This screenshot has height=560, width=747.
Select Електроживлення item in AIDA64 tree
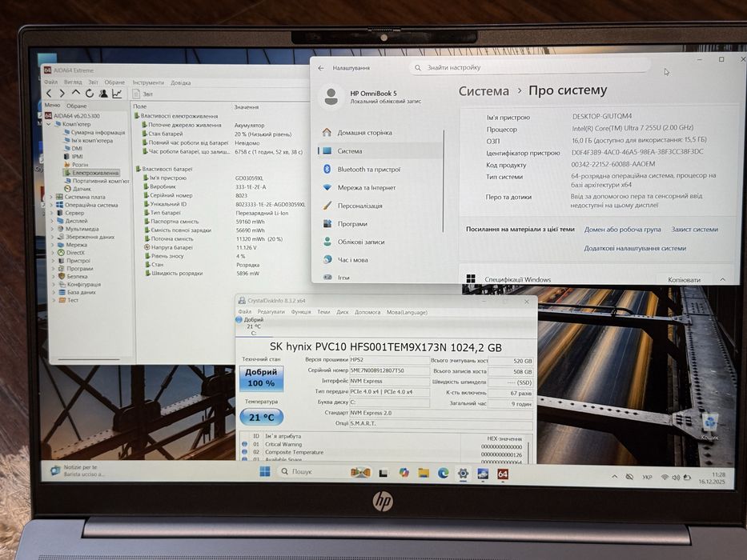click(x=91, y=173)
